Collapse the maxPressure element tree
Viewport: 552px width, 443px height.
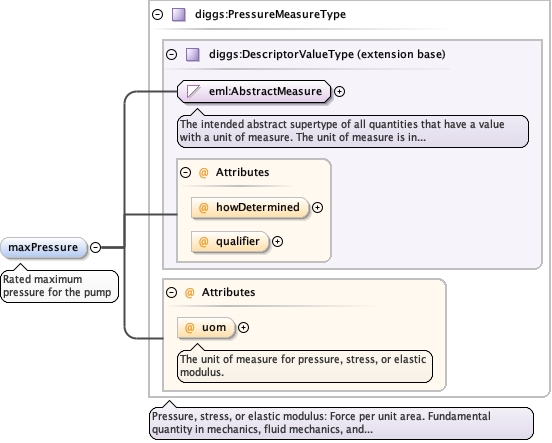point(95,248)
